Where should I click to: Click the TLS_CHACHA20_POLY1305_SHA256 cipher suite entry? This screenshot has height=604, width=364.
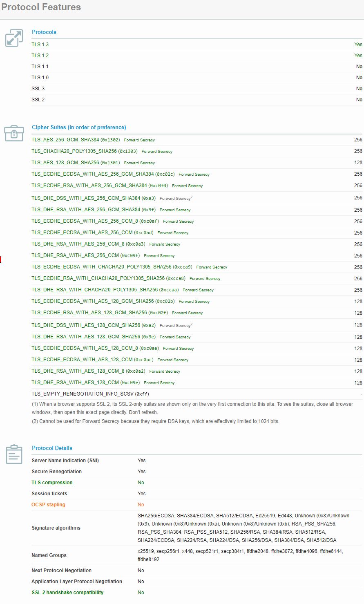[84, 151]
